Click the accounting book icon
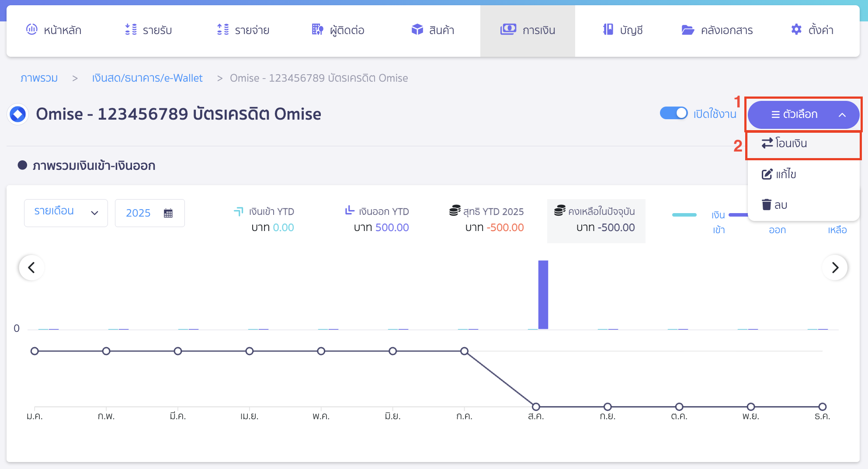Image resolution: width=868 pixels, height=469 pixels. pyautogui.click(x=608, y=30)
